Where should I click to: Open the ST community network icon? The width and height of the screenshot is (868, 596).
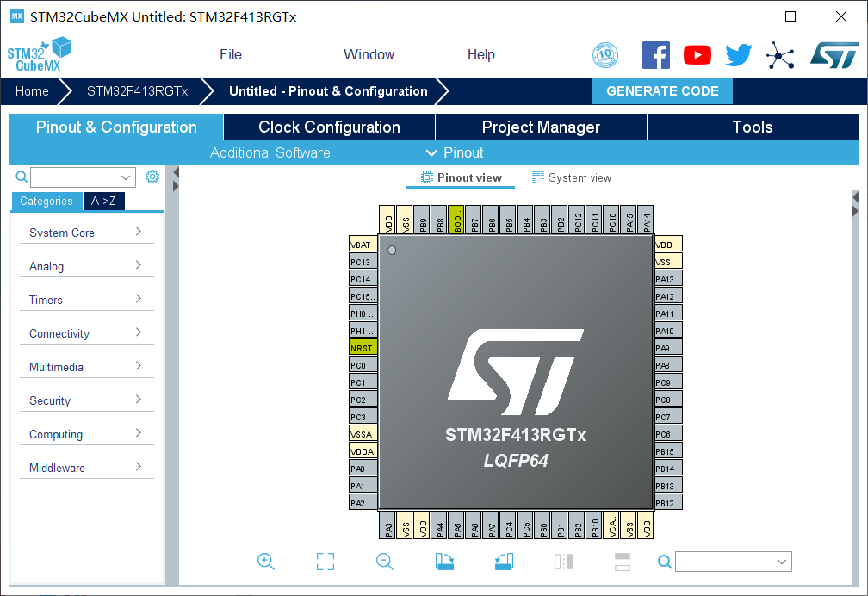[x=780, y=55]
